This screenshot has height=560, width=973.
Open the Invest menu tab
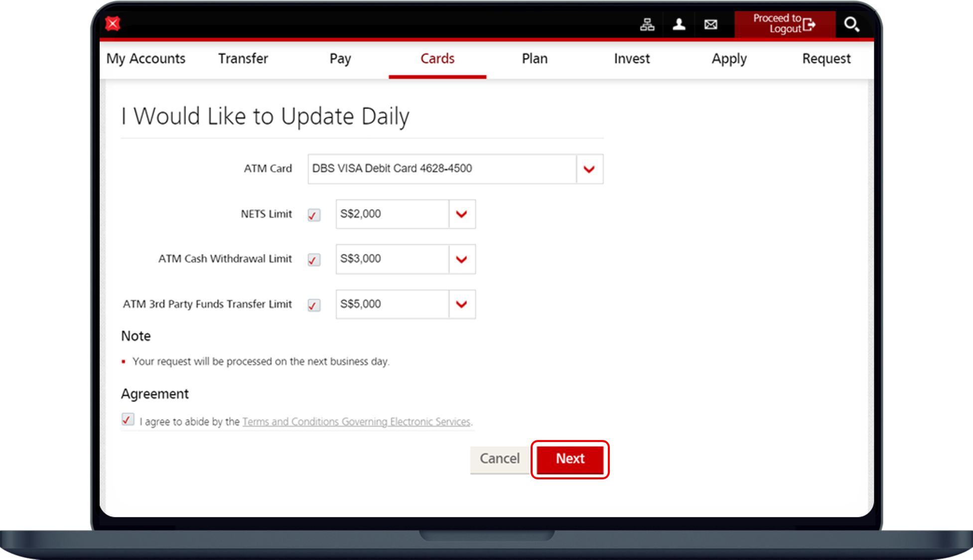632,59
